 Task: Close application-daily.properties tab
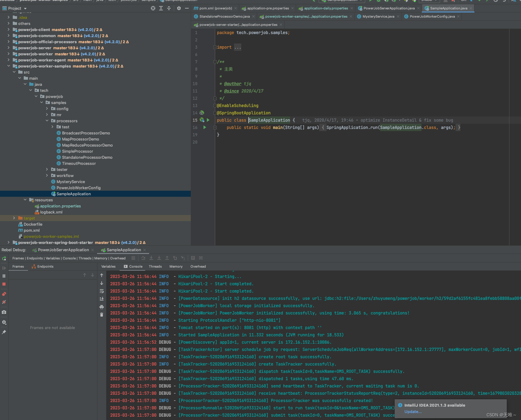(352, 8)
